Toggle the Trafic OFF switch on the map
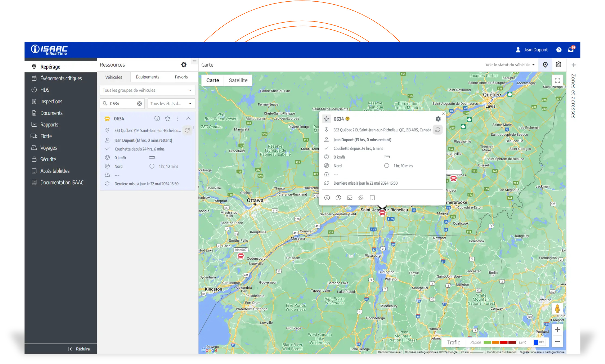Viewport: 605px width, 364px height. [539, 342]
